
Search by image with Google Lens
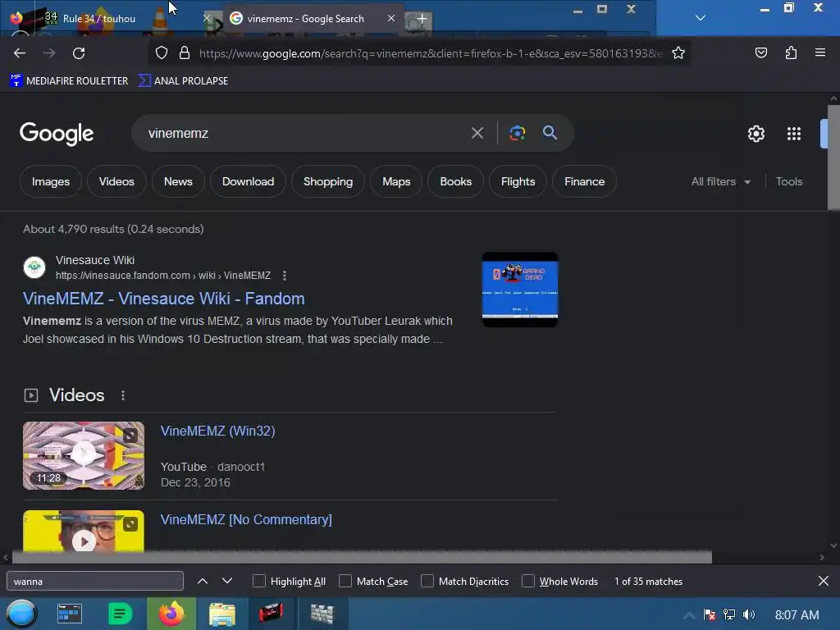(x=517, y=133)
